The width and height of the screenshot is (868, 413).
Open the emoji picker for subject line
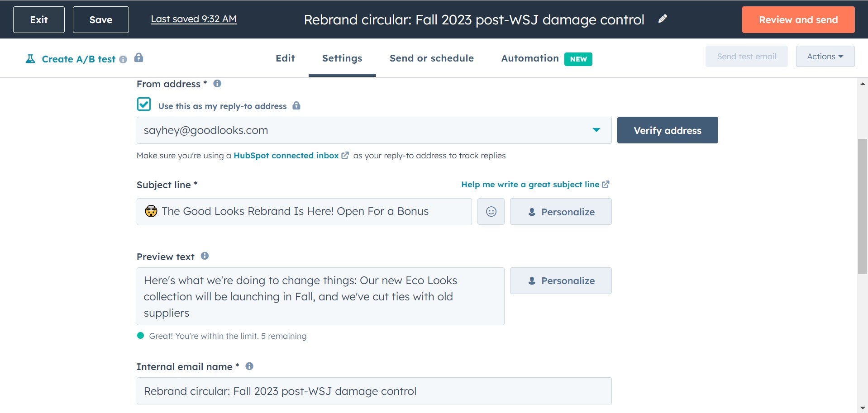point(491,212)
